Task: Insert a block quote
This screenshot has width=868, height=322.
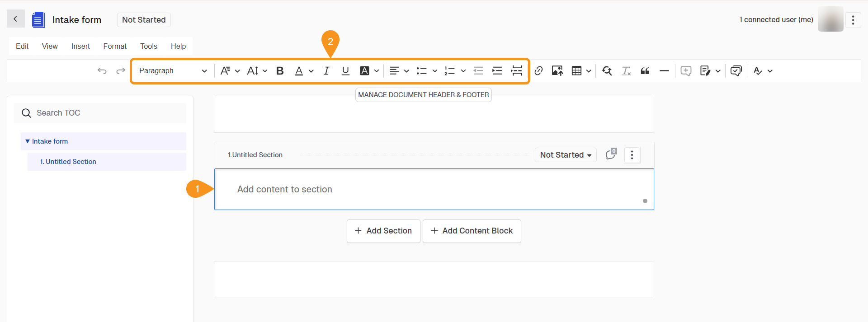Action: (645, 71)
